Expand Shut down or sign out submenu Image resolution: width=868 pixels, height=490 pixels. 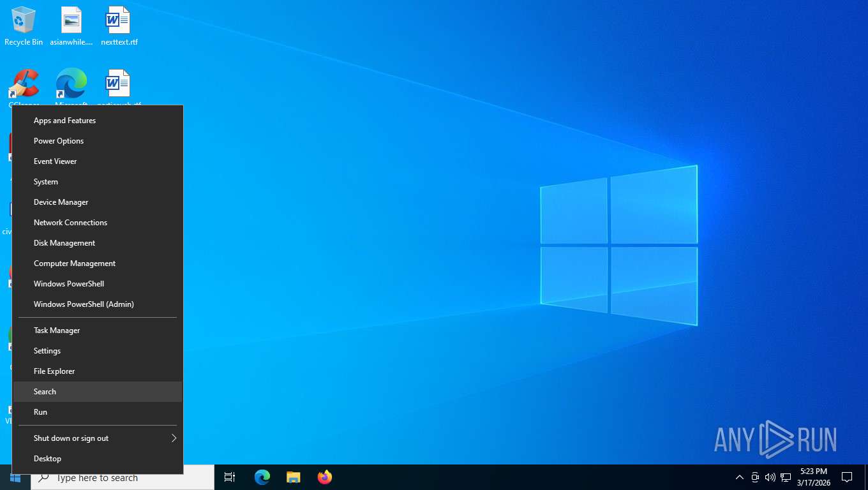pyautogui.click(x=98, y=438)
